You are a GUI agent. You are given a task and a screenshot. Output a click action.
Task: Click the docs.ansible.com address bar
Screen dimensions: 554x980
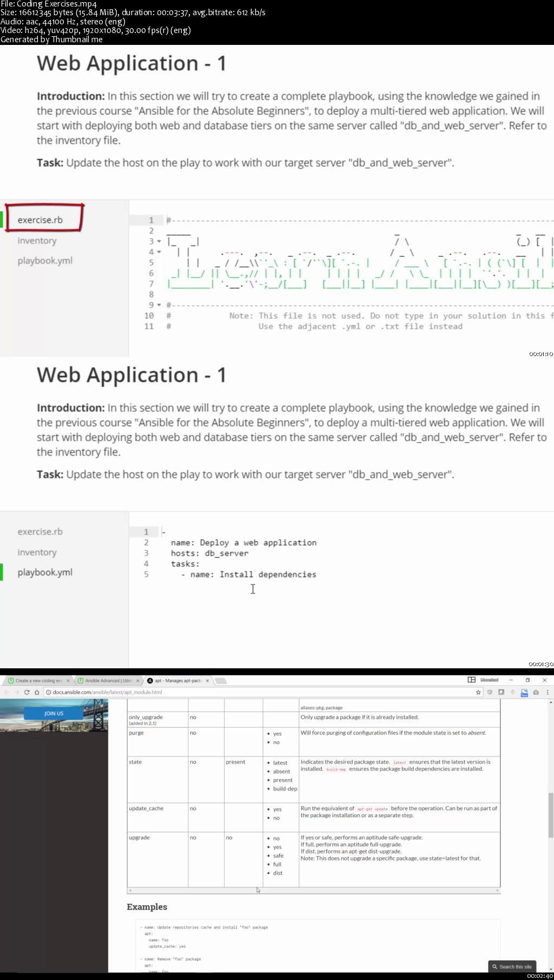tap(262, 692)
